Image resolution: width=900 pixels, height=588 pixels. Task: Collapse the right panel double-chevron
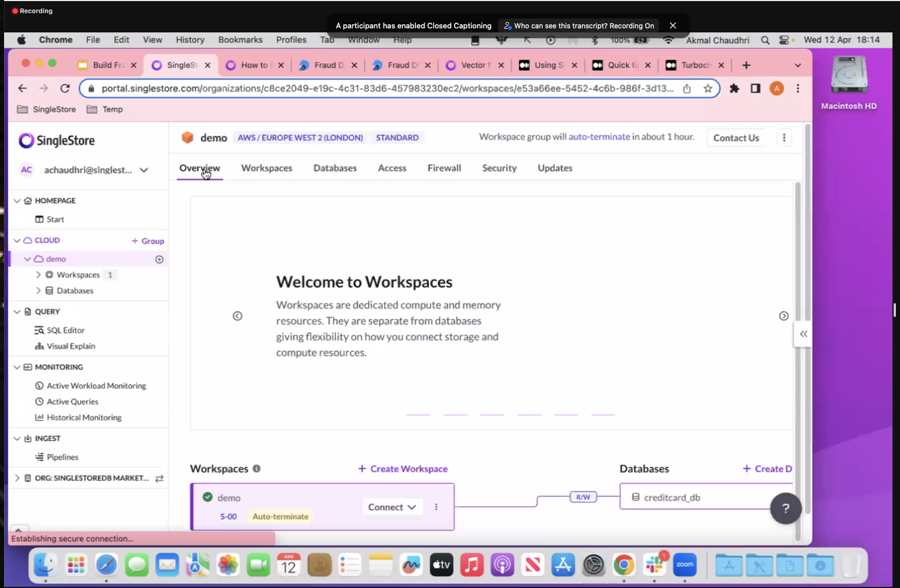pos(803,334)
